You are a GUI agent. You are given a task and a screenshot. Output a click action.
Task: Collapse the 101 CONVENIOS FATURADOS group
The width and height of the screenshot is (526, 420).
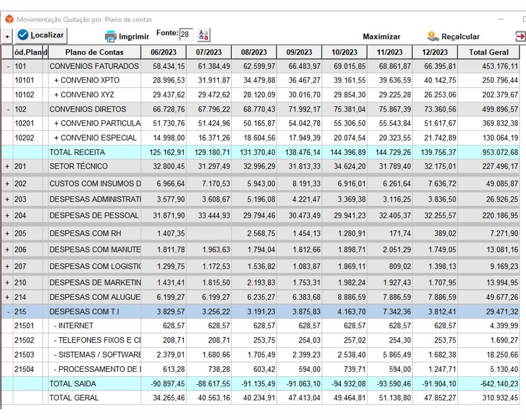point(7,66)
